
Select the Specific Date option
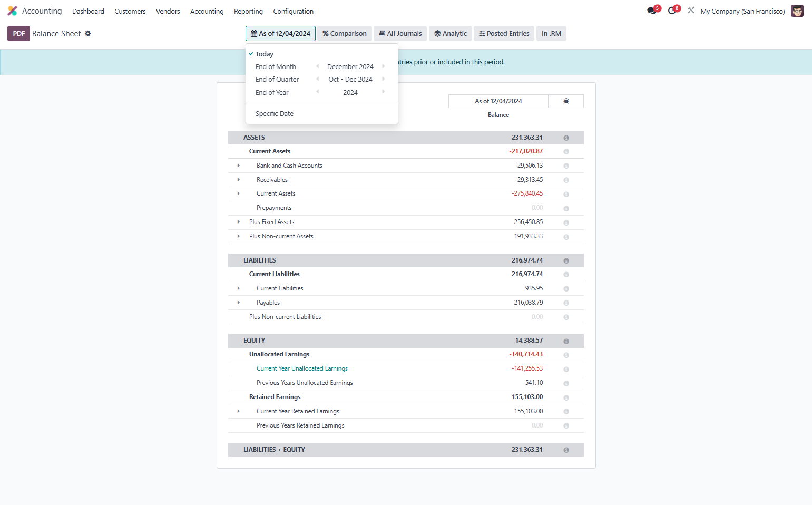(275, 113)
